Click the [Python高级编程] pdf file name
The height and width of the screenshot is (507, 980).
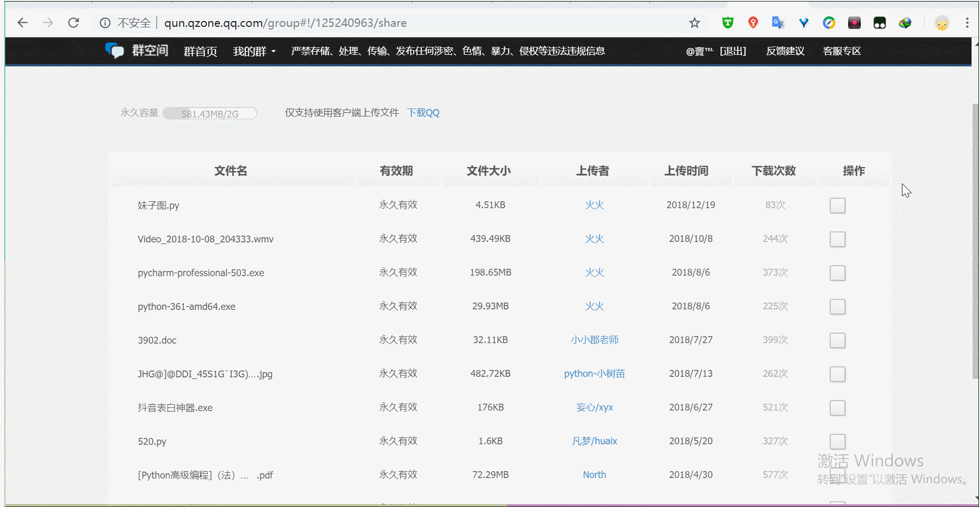click(x=205, y=475)
